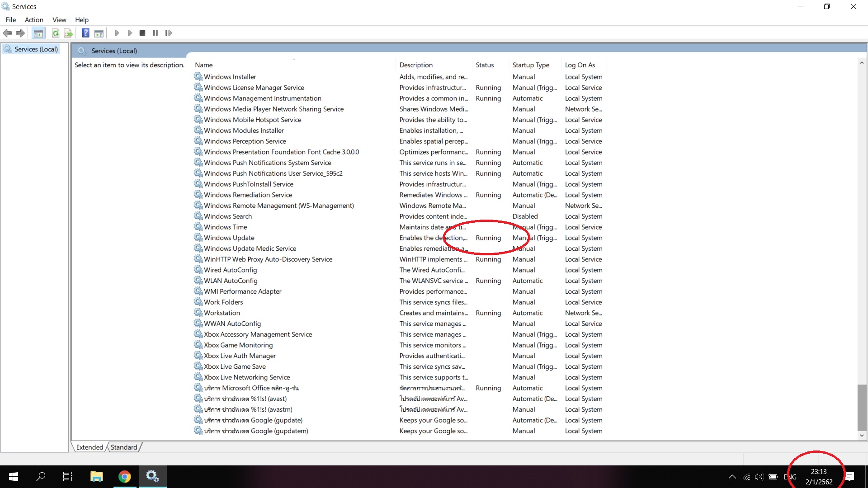This screenshot has width=868, height=488.
Task: Open the Action menu
Action: (34, 20)
